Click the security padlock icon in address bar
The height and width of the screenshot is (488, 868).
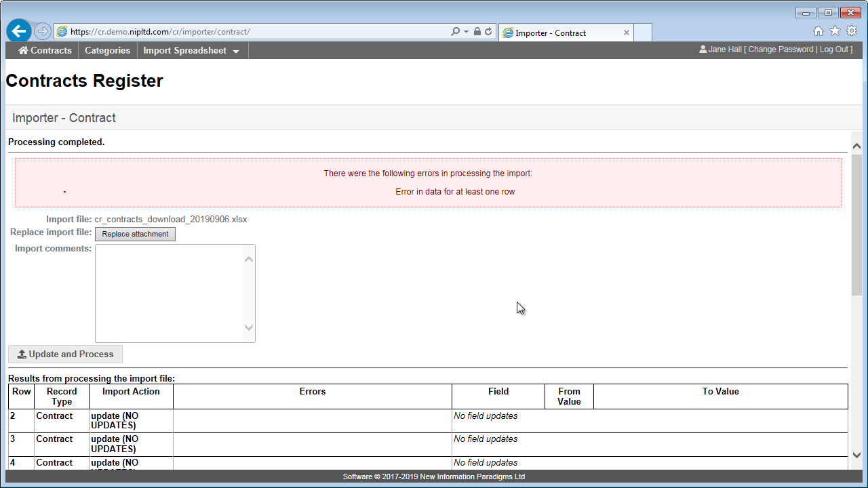coord(477,32)
